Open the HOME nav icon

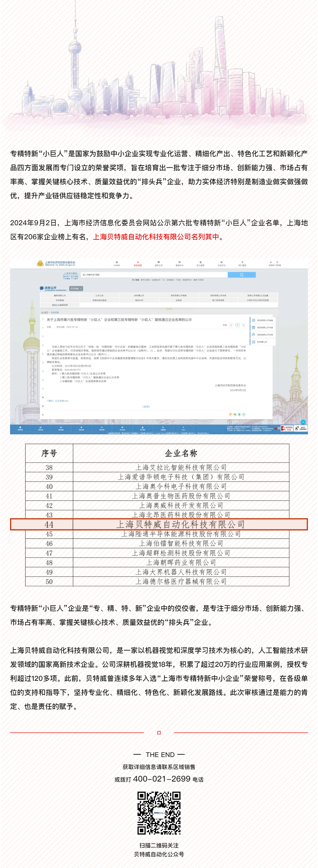click(117, 263)
